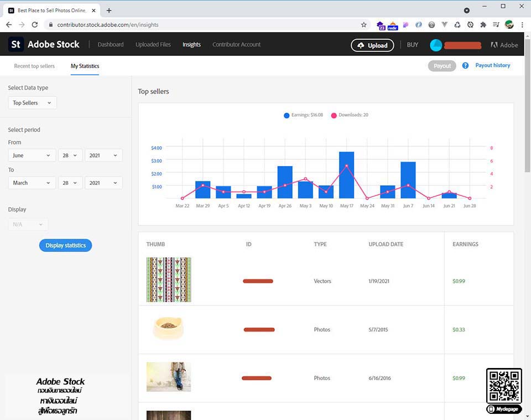Click the EARNINGS column header

[x=465, y=244]
